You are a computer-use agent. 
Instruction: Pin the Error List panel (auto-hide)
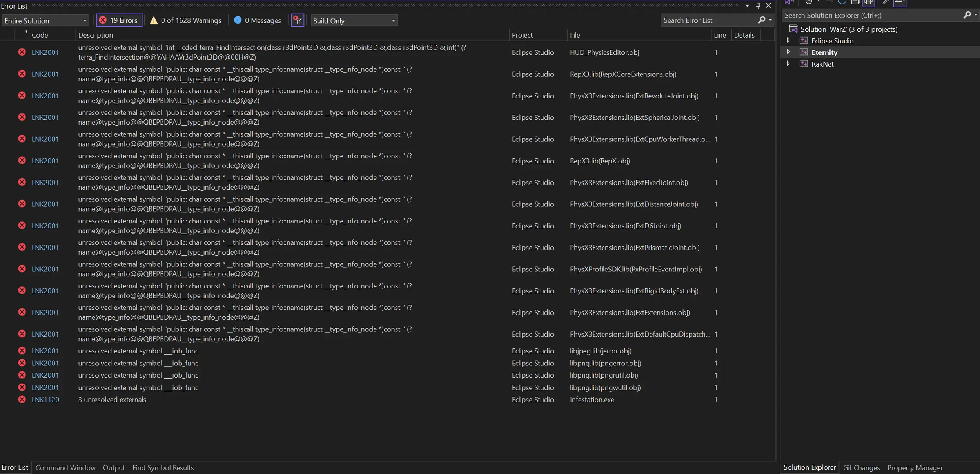click(758, 6)
